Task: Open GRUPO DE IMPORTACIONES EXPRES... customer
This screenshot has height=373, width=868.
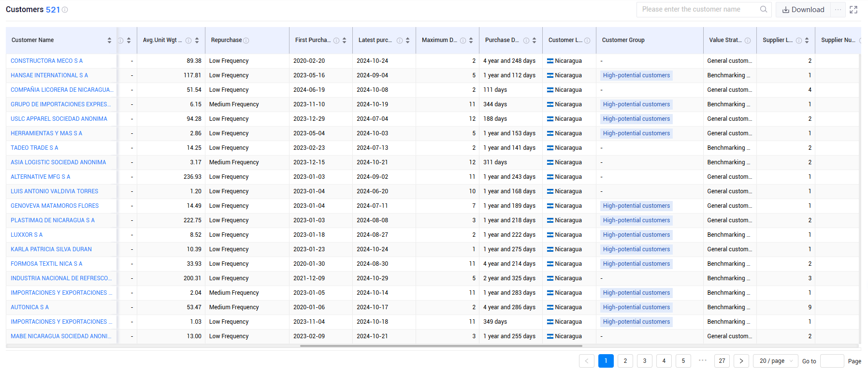Action: [61, 104]
